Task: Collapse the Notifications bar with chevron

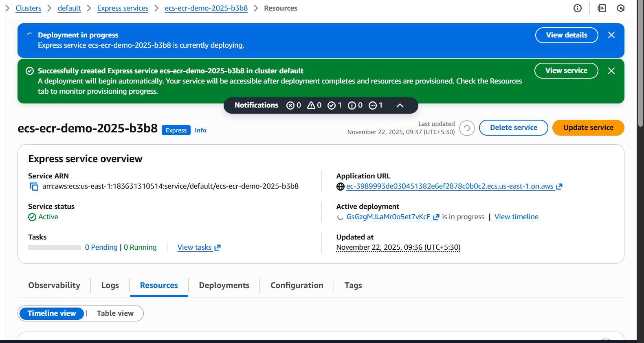Action: (x=400, y=106)
